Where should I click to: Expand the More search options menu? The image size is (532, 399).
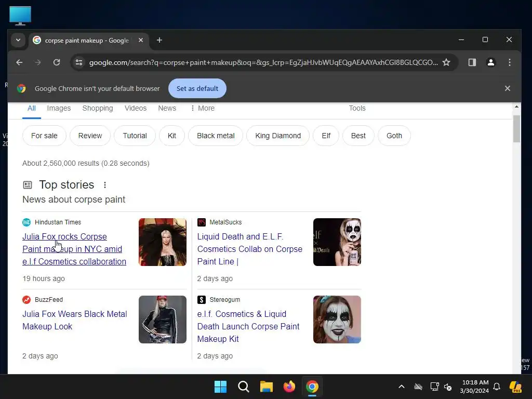pos(202,108)
